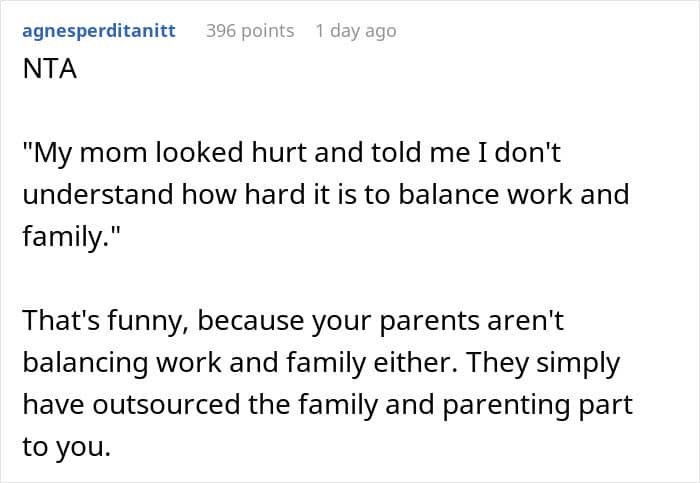Click the word 'points' in the comment header

pyautogui.click(x=267, y=32)
